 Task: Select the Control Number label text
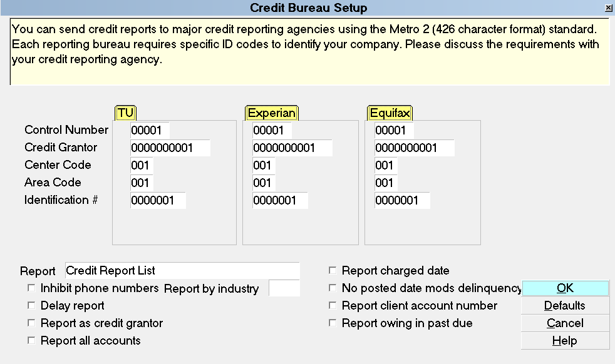coord(66,129)
